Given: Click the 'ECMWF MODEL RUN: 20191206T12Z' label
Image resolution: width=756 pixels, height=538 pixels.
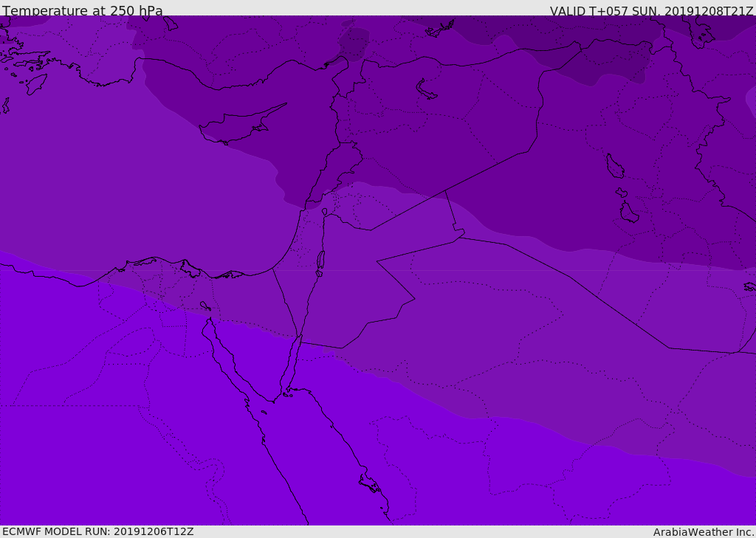Looking at the screenshot, I should pyautogui.click(x=98, y=531).
